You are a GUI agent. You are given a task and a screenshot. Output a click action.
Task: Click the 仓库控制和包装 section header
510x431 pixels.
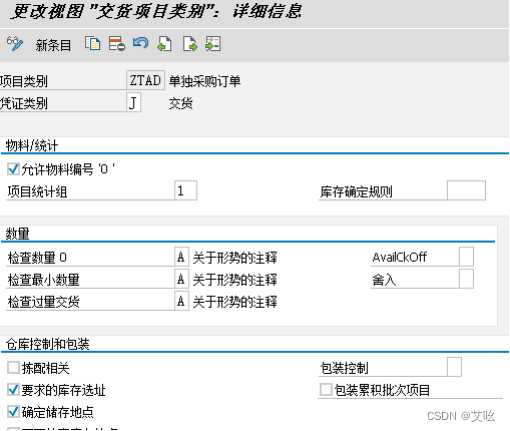click(x=48, y=344)
